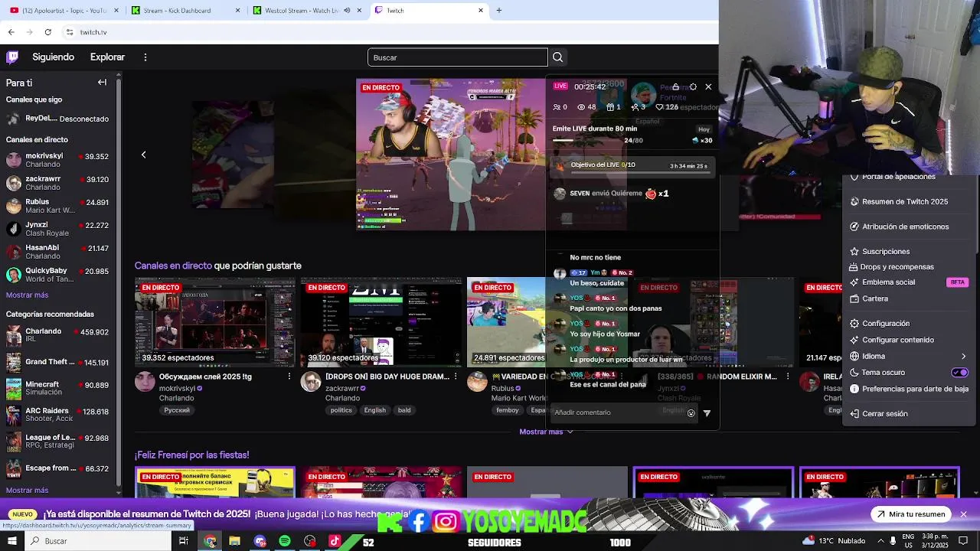Close the TikTok LIVE overlay panel
The image size is (980, 551).
[x=708, y=86]
